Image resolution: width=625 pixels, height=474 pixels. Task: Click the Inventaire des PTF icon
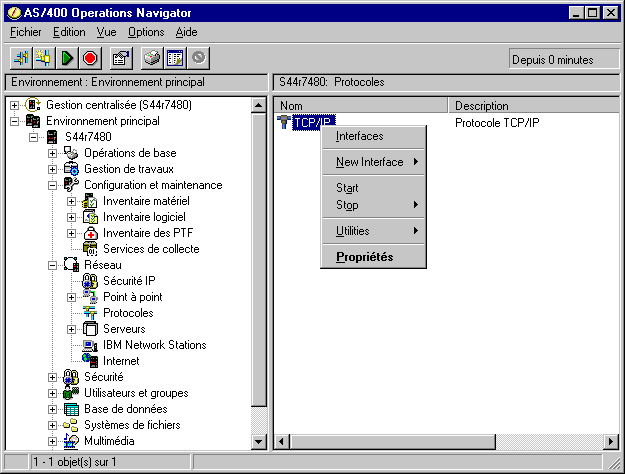point(90,233)
